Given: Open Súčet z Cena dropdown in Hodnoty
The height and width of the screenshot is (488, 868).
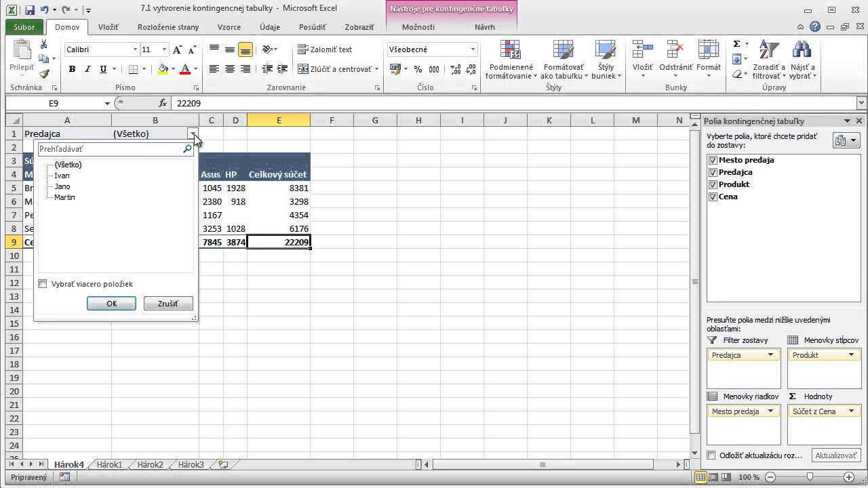Looking at the screenshot, I should coord(851,411).
